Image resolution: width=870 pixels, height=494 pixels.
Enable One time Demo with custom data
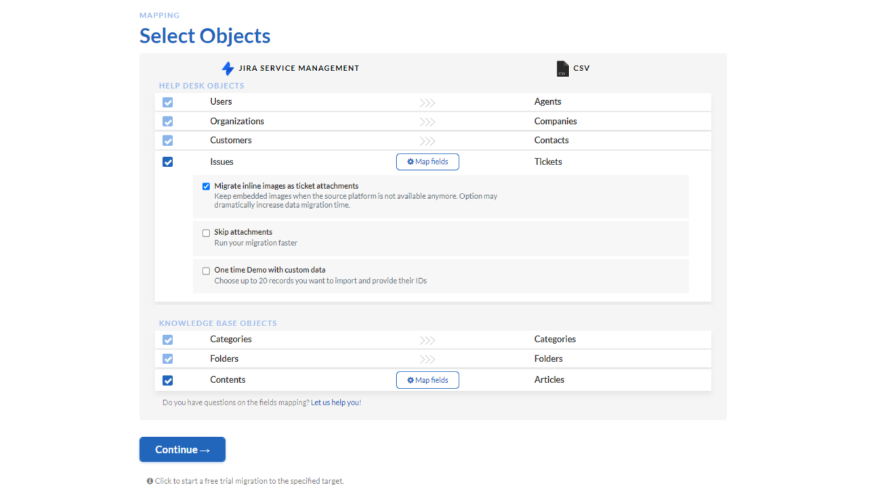pyautogui.click(x=206, y=270)
